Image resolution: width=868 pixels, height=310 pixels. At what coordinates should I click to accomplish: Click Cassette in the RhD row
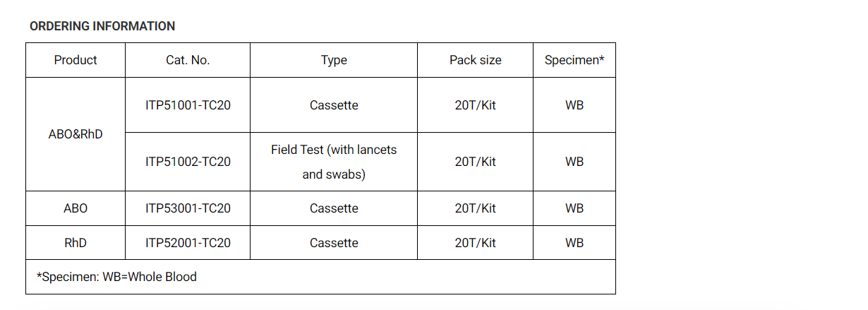[x=334, y=243]
